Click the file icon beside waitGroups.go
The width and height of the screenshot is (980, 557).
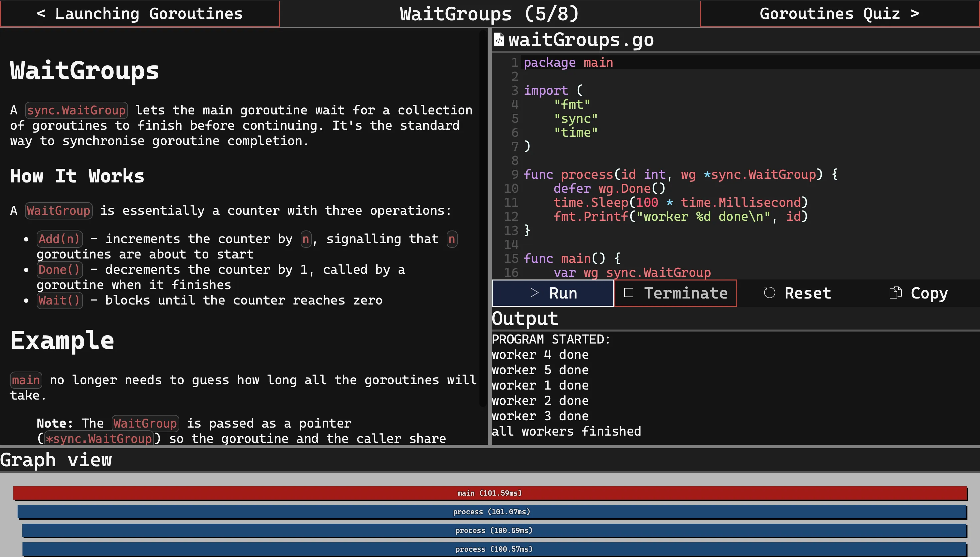click(x=499, y=39)
